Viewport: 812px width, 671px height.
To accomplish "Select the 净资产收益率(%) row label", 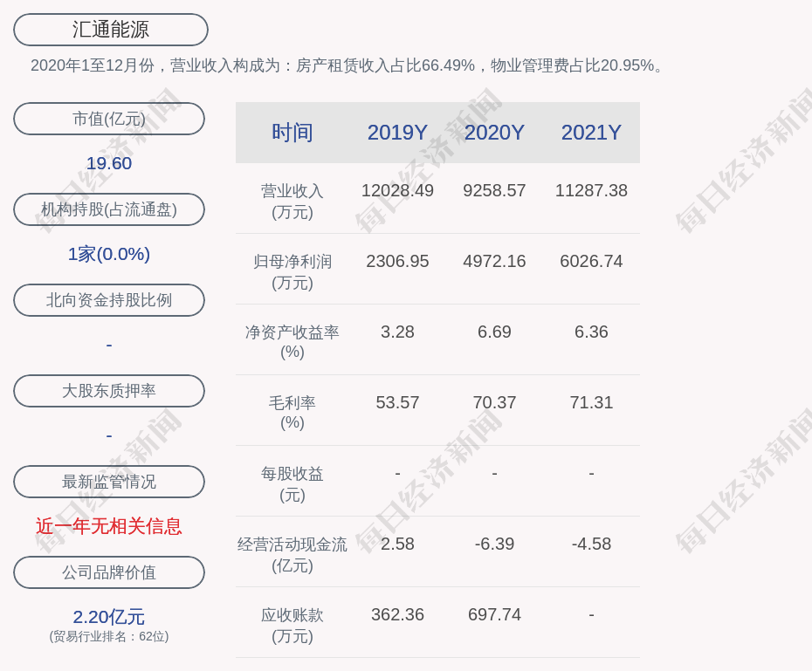I will [292, 342].
